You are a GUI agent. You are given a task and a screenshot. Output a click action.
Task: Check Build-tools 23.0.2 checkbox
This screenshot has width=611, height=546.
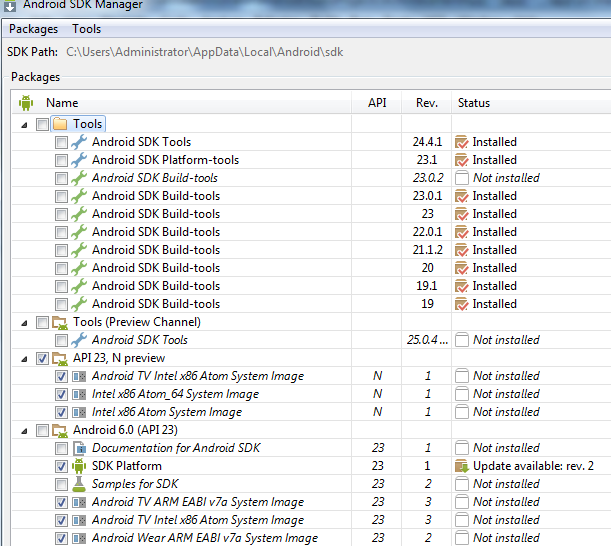[61, 178]
